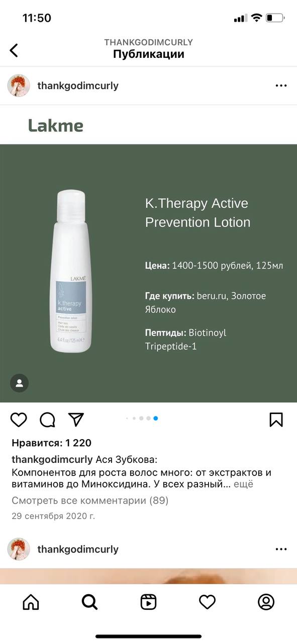This screenshot has width=297, height=644.
Task: Open likes list "Нравится: 1 220"
Action: 51,443
